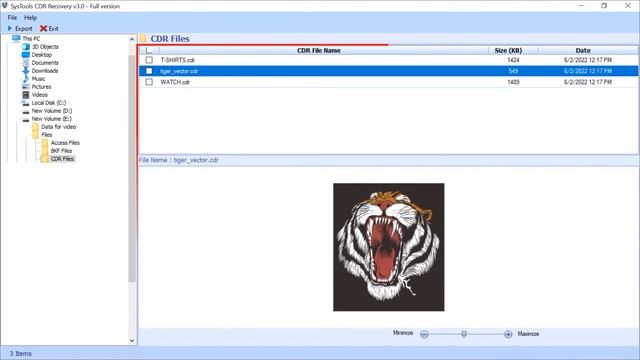The height and width of the screenshot is (360, 640).
Task: Click the CDR Files folder icon in tree
Action: coord(44,159)
